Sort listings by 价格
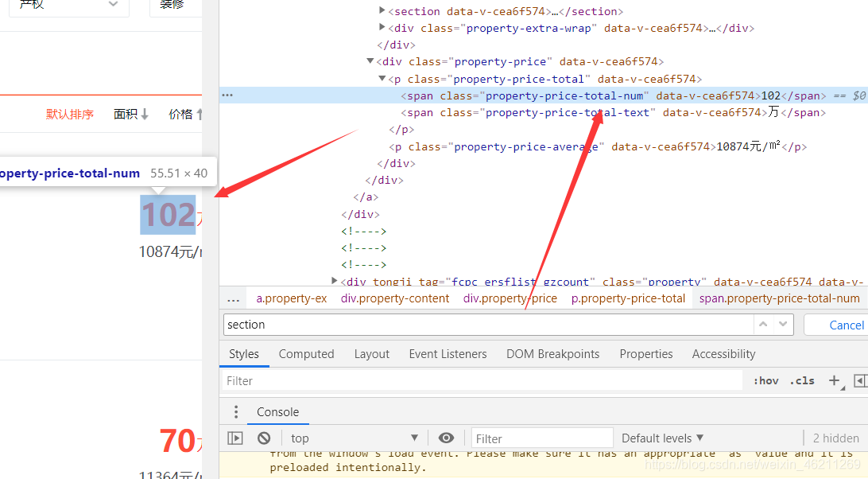868x479 pixels. tap(185, 115)
